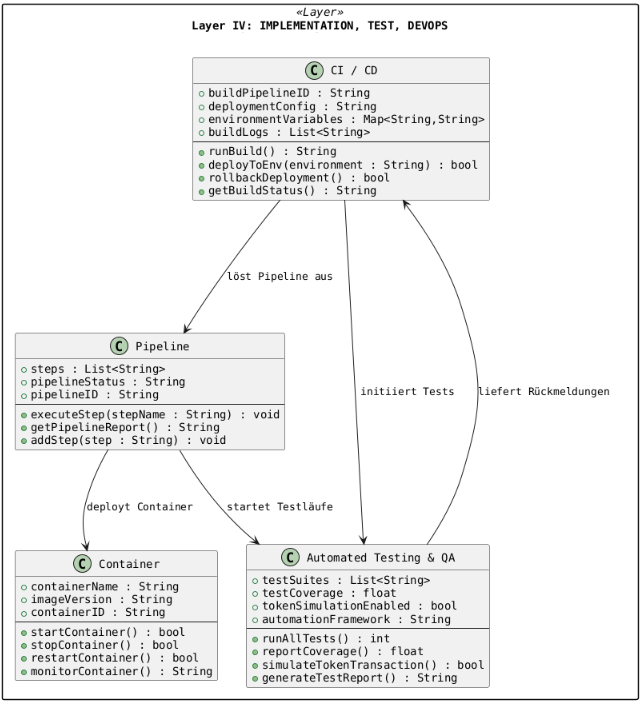The image size is (644, 707).
Task: Click the 'deployt Container' edge label
Action: tap(139, 507)
